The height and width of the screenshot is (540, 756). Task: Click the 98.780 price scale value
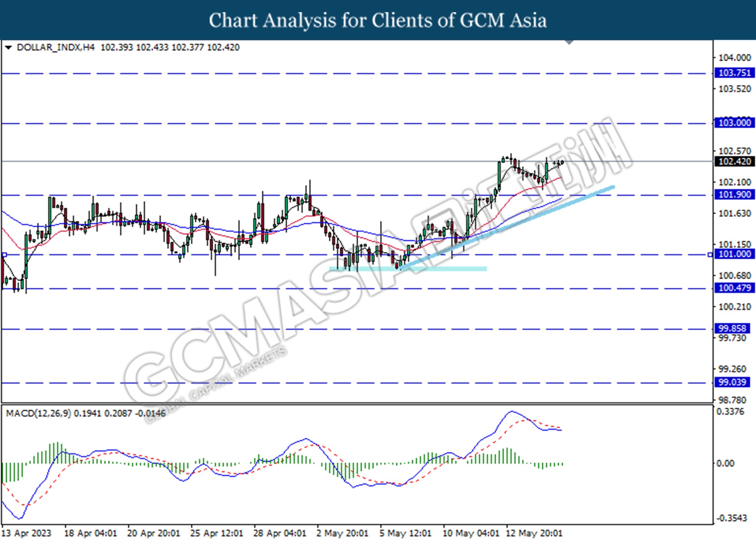pos(732,400)
